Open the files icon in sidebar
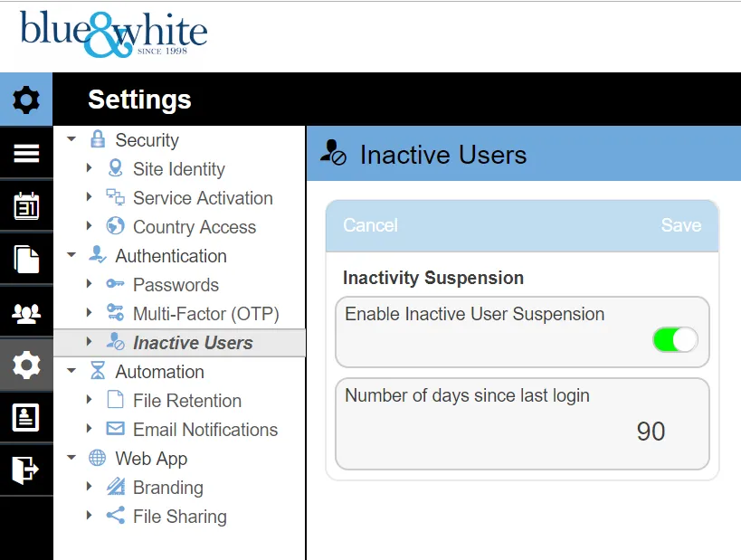The image size is (741, 560). click(x=26, y=259)
